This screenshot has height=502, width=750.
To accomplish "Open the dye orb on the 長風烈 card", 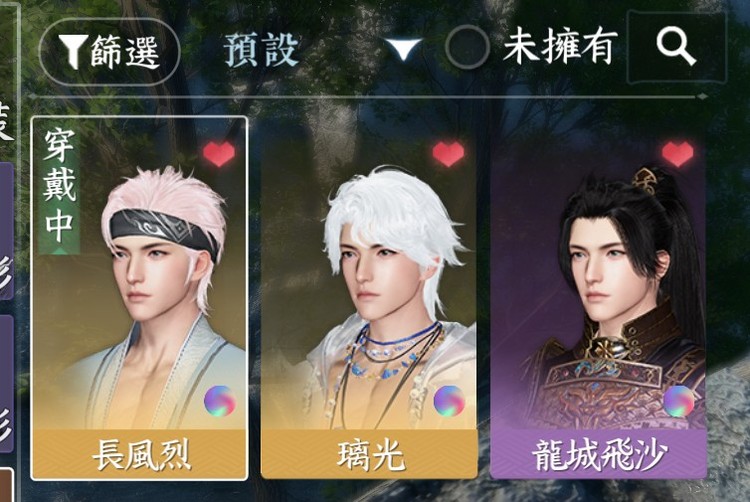I will 220,401.
